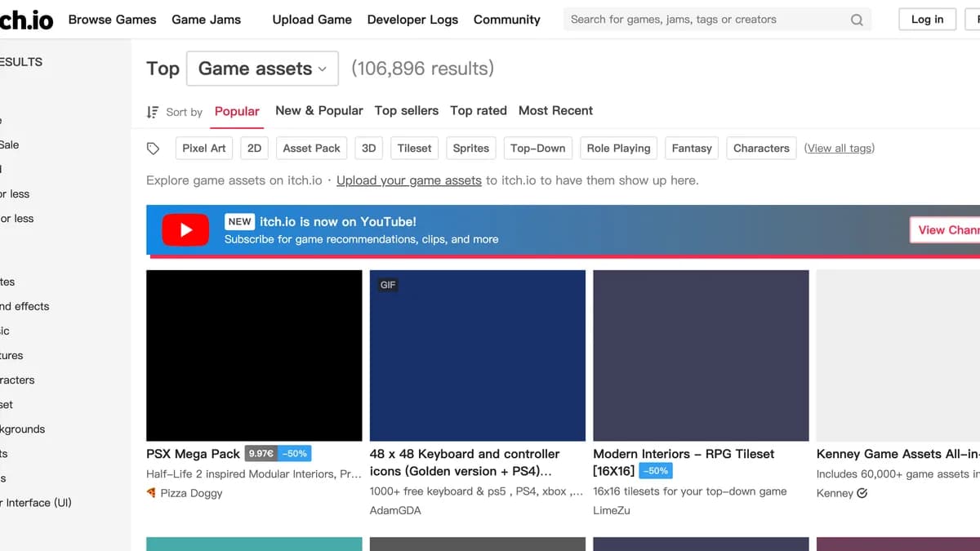
Task: Select the Popular sort tab
Action: pos(237,111)
